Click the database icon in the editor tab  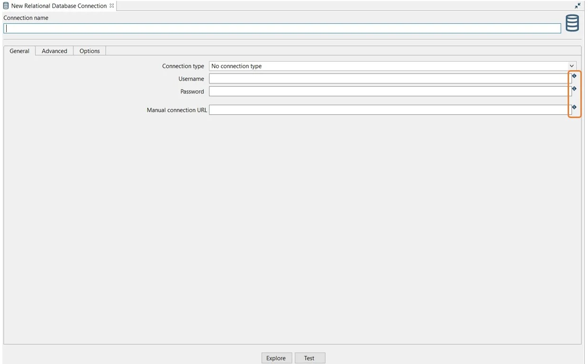6,6
